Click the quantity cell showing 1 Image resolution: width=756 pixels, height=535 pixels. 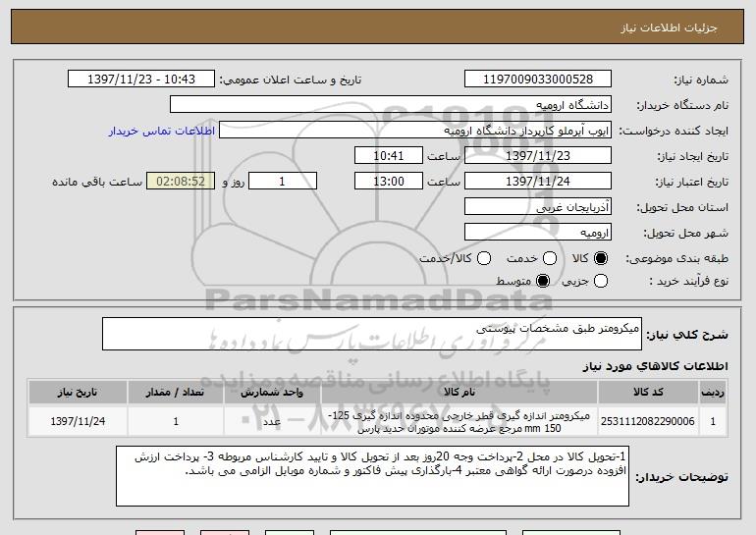coord(176,421)
